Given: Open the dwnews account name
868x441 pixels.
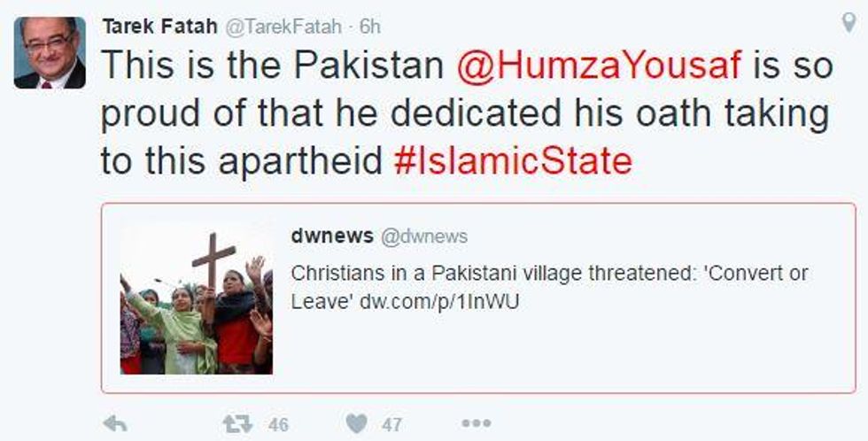Looking at the screenshot, I should 332,236.
